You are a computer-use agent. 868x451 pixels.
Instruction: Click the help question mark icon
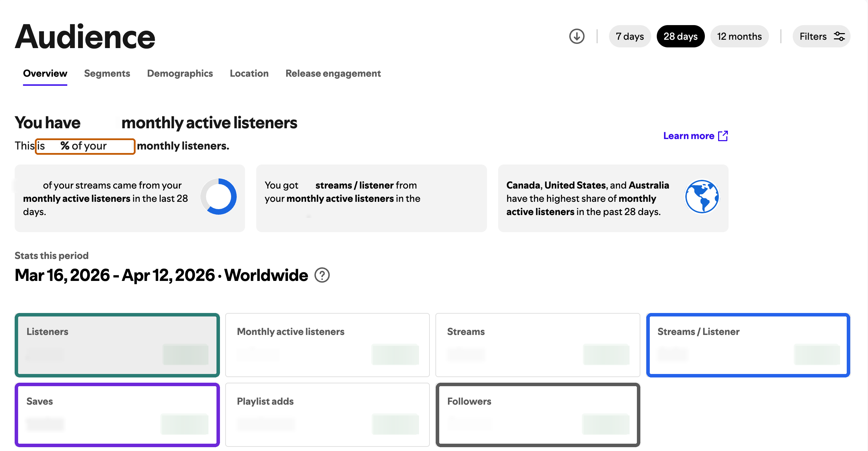coord(322,275)
